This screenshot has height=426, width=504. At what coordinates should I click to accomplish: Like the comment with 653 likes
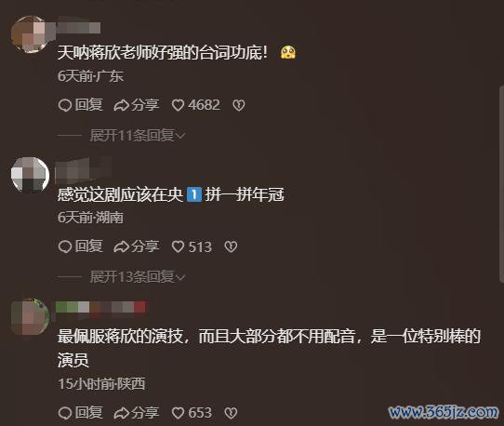(192, 413)
